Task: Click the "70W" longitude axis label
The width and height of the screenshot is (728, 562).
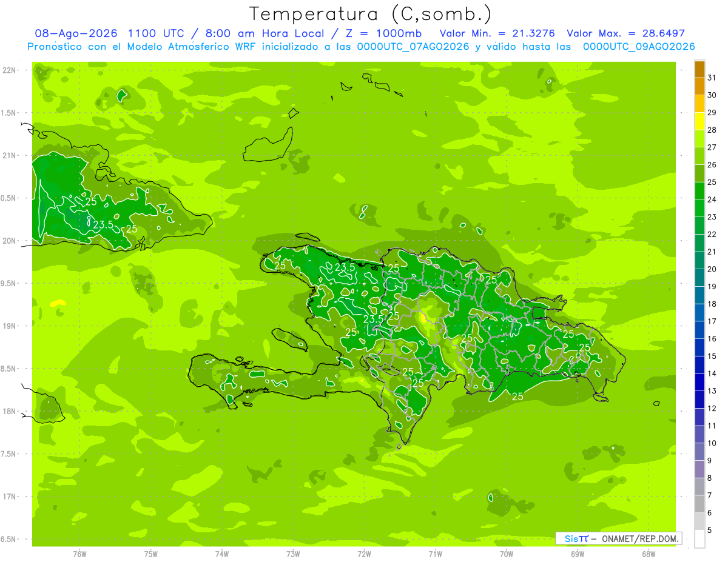Action: [507, 554]
